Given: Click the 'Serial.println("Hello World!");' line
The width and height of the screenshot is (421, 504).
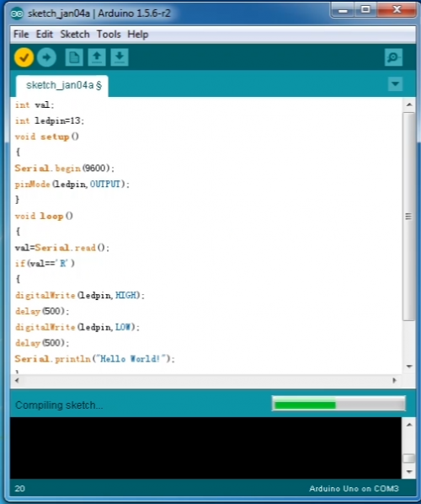Looking at the screenshot, I should point(95,359).
